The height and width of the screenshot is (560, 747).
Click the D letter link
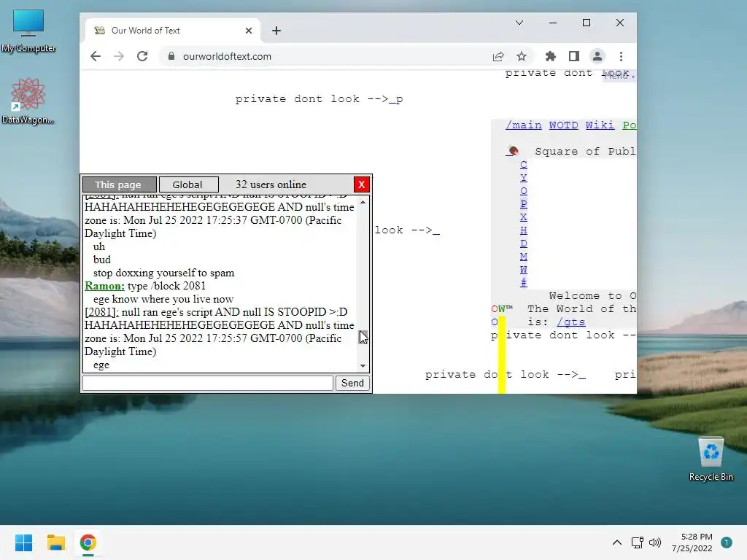click(x=524, y=244)
